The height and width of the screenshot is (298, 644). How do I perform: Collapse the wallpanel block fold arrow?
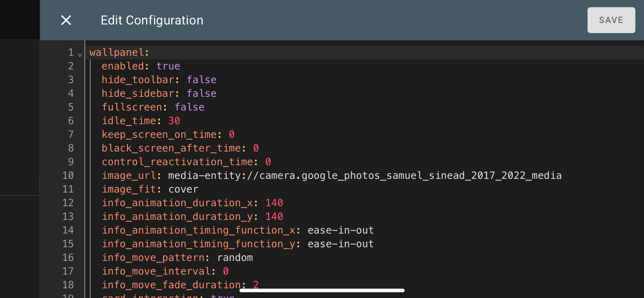[80, 54]
